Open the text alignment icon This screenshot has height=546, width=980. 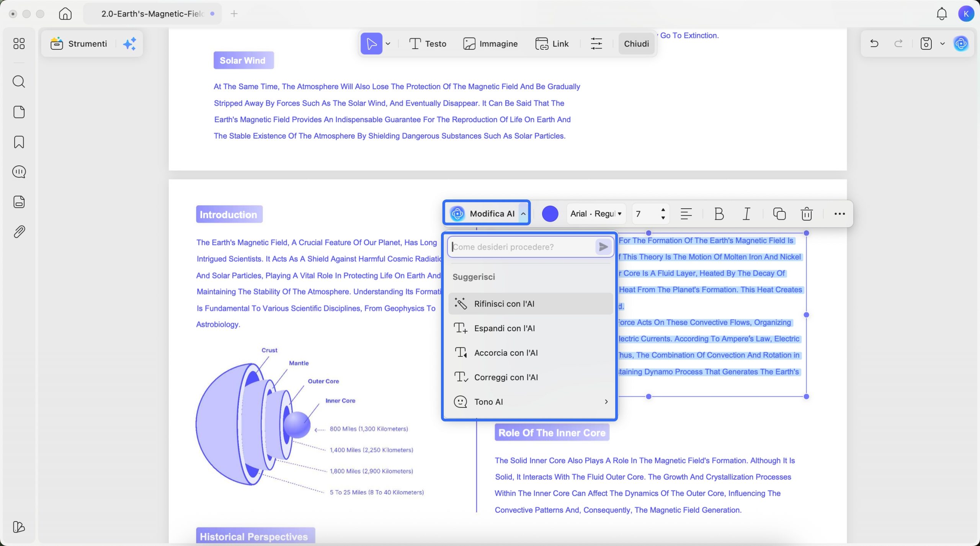click(x=686, y=214)
